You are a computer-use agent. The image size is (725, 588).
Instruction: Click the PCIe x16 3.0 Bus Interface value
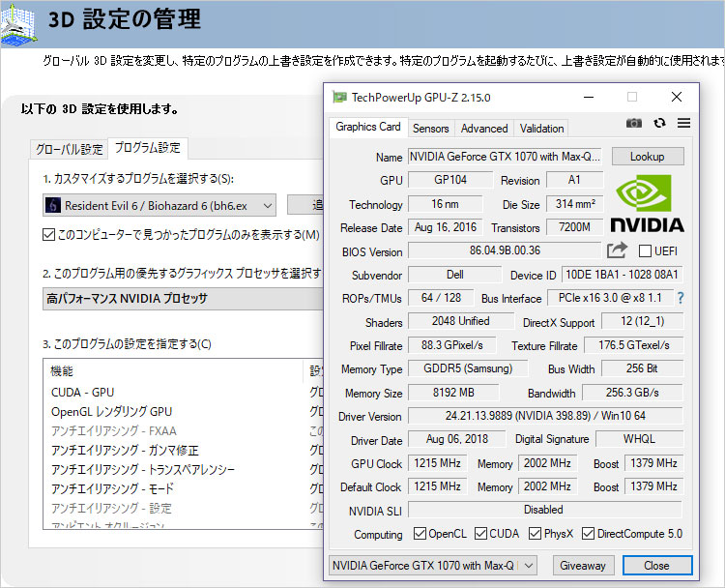click(x=610, y=298)
